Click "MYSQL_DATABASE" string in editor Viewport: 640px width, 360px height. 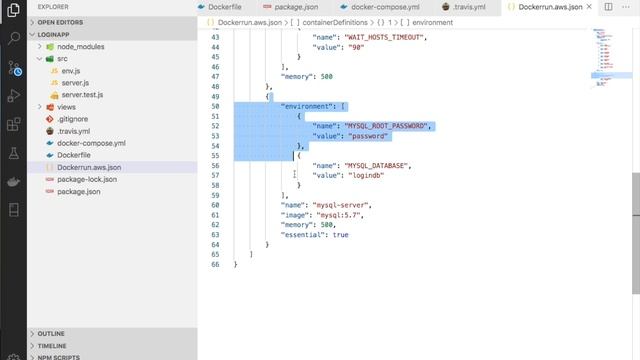pos(376,166)
